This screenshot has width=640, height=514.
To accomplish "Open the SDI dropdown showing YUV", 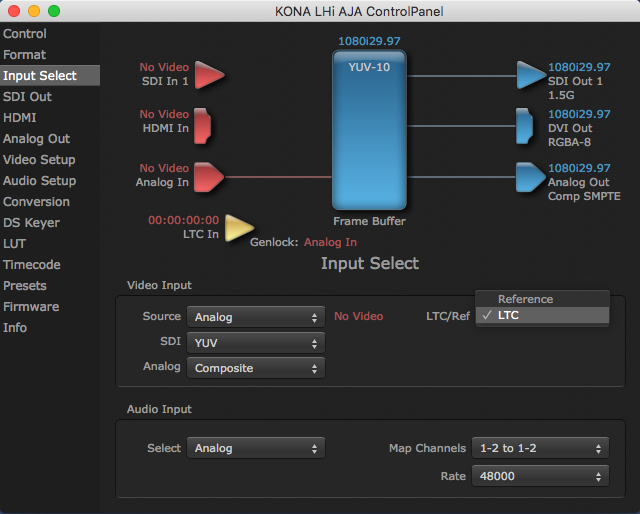I will coord(256,343).
